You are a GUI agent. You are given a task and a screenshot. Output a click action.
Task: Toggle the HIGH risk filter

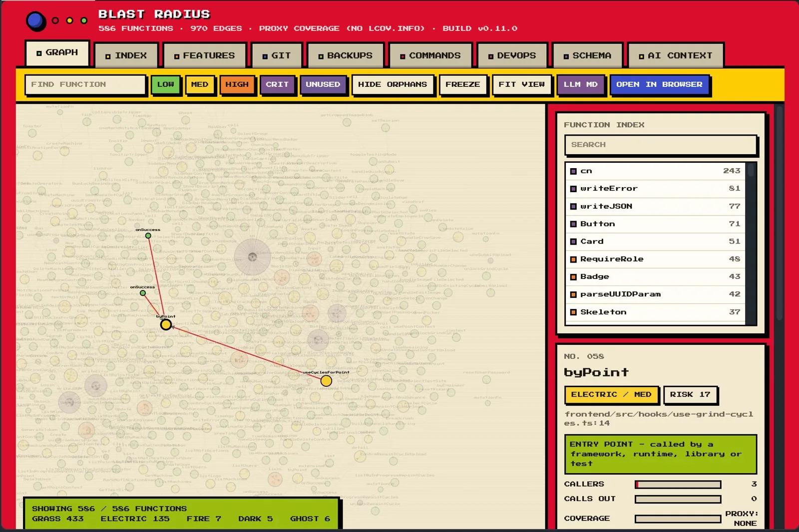(237, 84)
